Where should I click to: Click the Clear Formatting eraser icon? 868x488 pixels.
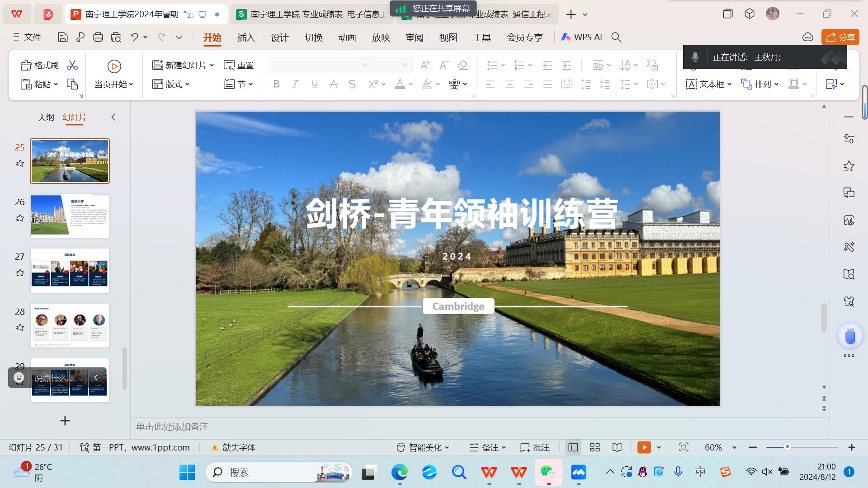tap(462, 66)
